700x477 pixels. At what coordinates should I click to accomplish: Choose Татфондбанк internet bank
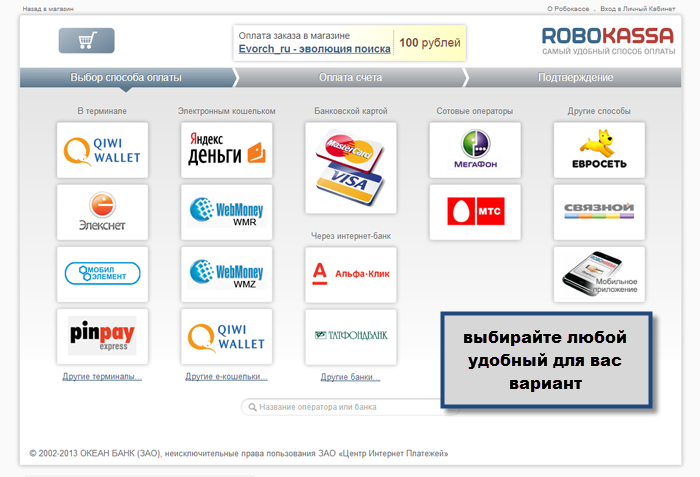point(350,336)
